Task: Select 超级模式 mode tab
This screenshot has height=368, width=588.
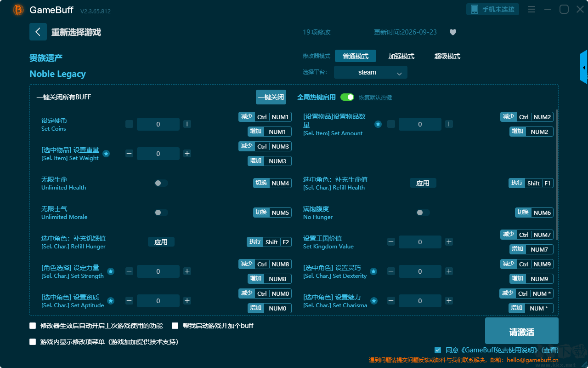Action: tap(447, 56)
